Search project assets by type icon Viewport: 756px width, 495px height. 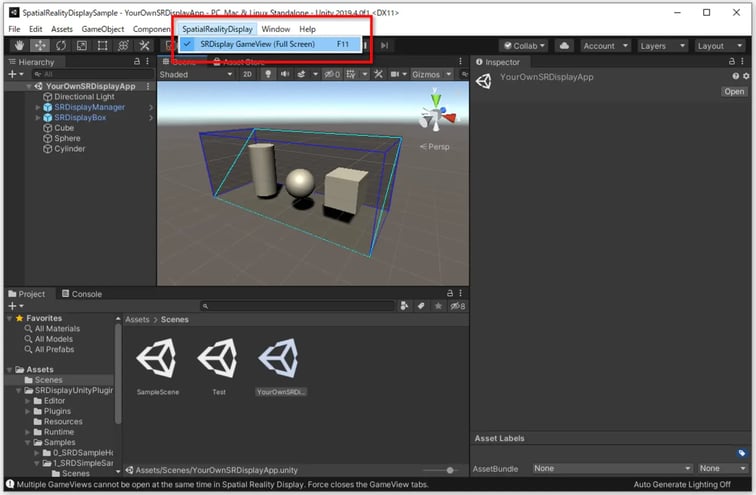[404, 306]
